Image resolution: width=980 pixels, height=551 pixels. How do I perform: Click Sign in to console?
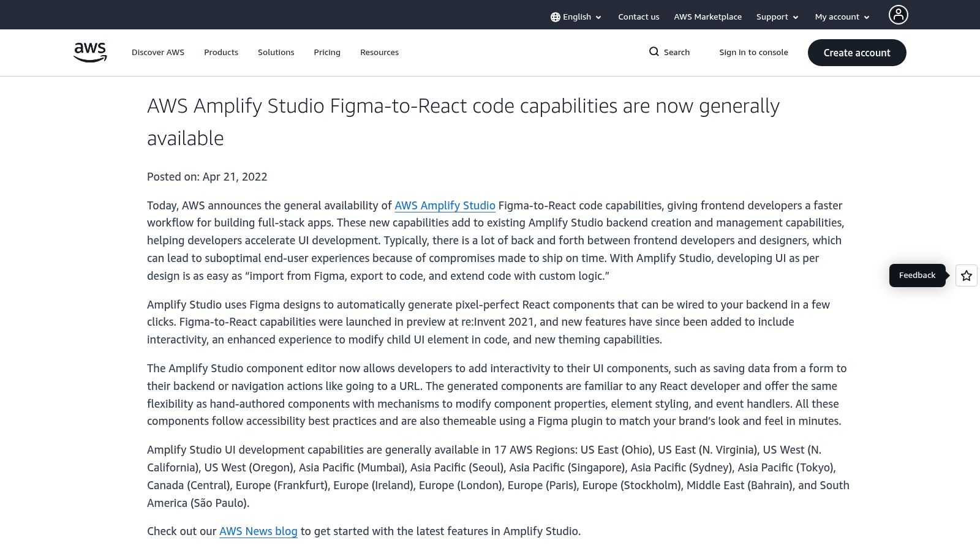[753, 52]
